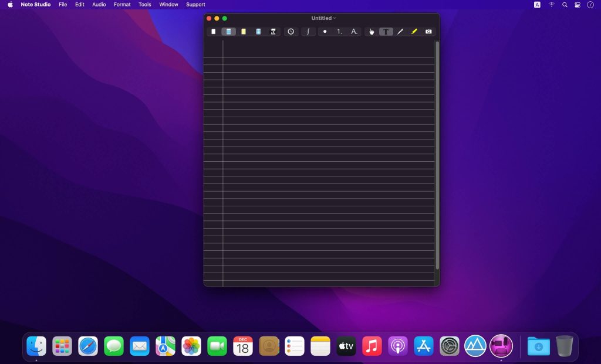Enable the hand pointer tool
The height and width of the screenshot is (364, 601).
(372, 32)
